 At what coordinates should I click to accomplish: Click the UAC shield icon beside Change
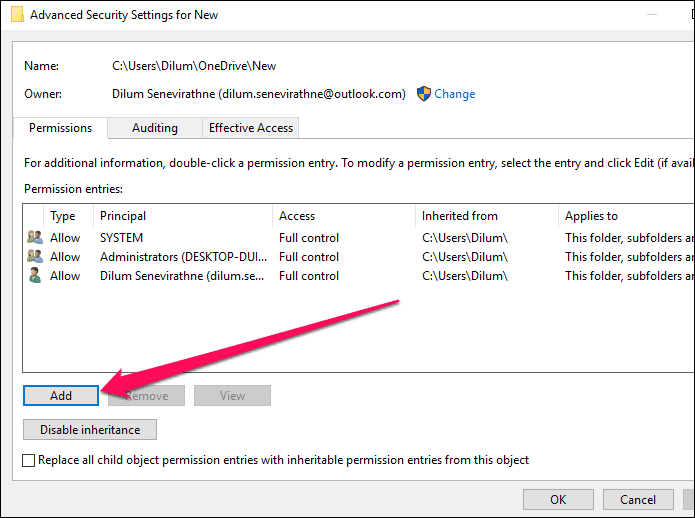point(424,93)
